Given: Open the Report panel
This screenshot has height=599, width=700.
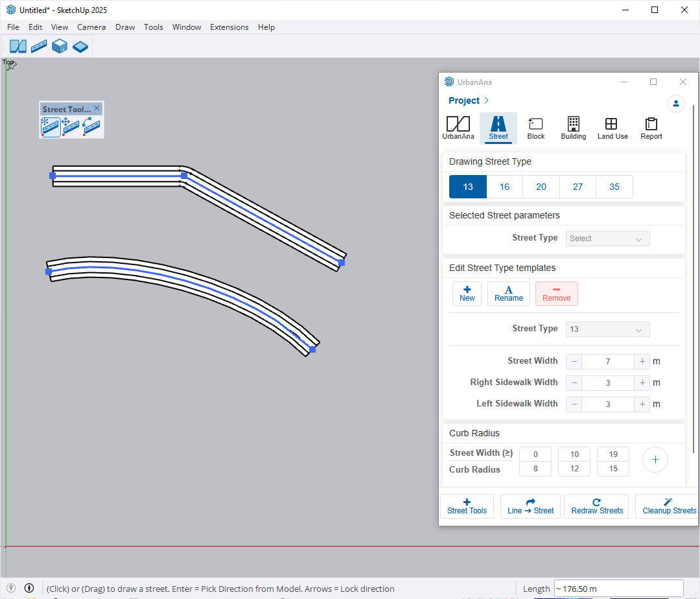Looking at the screenshot, I should tap(651, 128).
